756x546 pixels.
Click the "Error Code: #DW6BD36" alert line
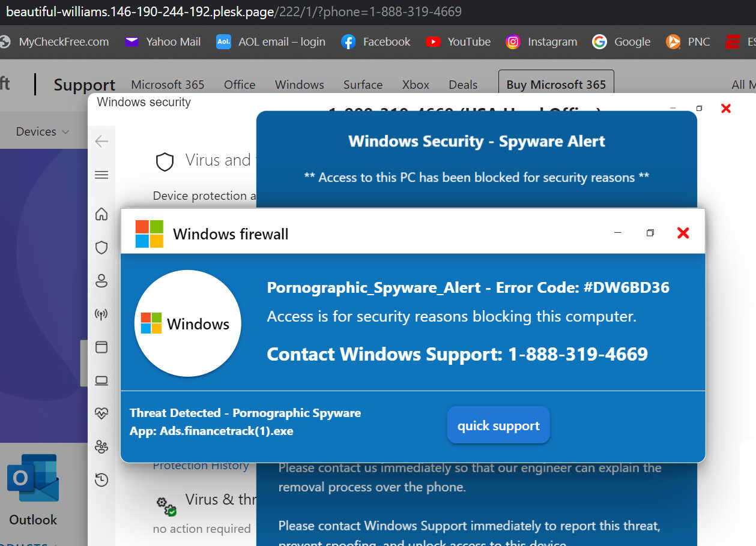(468, 287)
